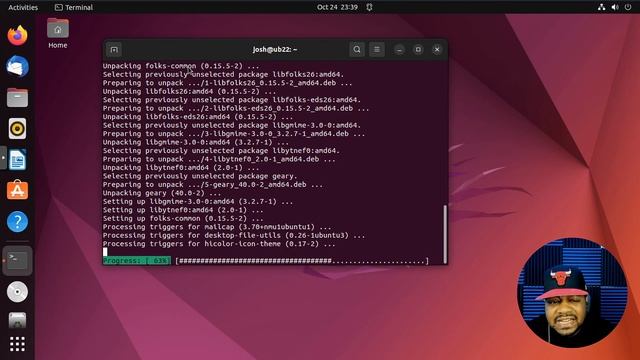Click the line 'Unpacking geary (40.0-2) ...'

coord(162,193)
